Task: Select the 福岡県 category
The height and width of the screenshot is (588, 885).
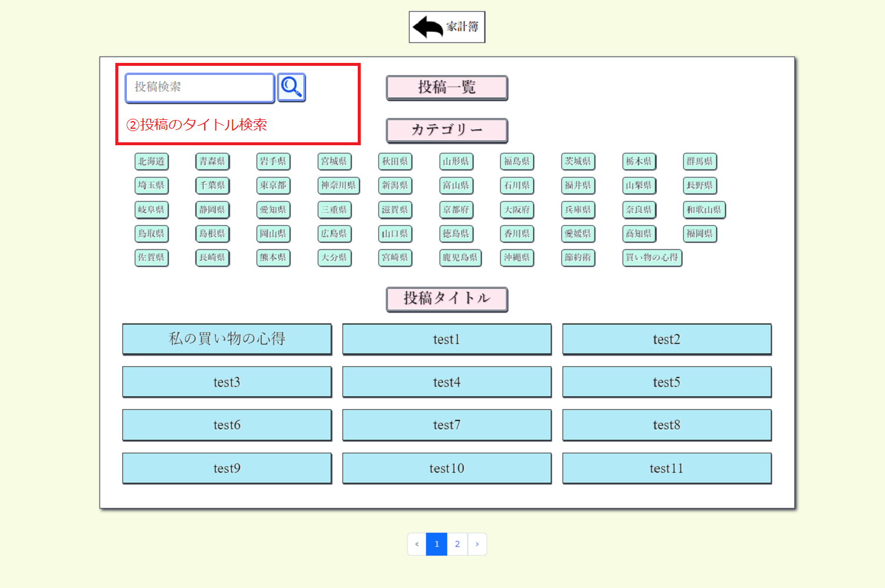Action: (x=700, y=234)
